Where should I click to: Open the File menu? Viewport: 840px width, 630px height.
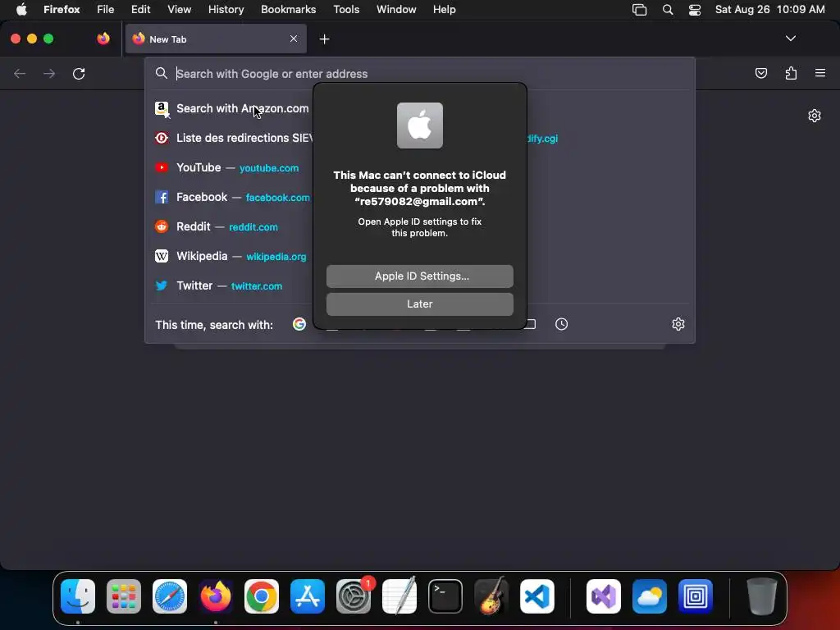[106, 10]
